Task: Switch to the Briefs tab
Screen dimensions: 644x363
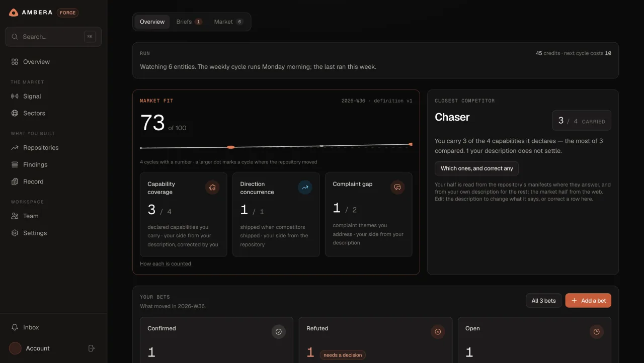Action: (189, 22)
